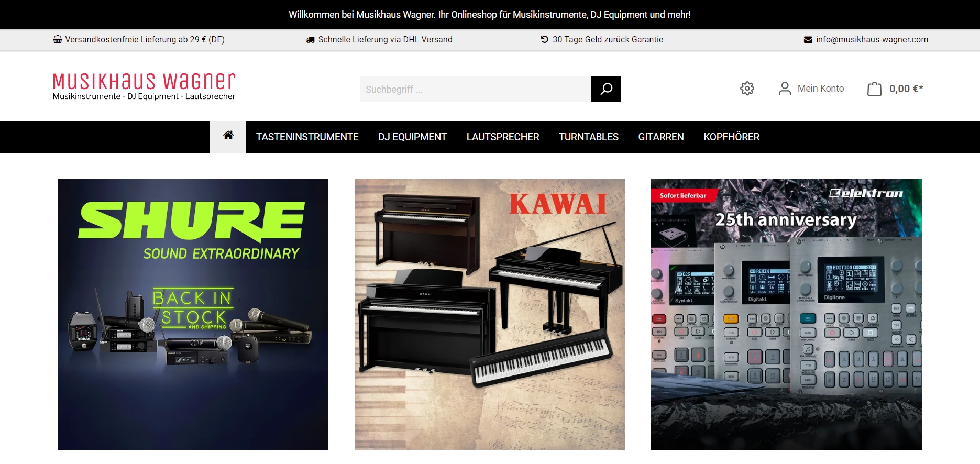980x464 pixels.
Task: Open the Tasteninstrumente menu
Action: point(307,137)
